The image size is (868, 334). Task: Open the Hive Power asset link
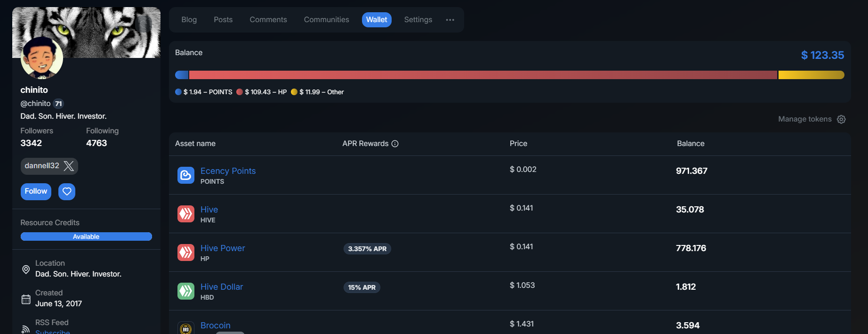click(x=223, y=248)
